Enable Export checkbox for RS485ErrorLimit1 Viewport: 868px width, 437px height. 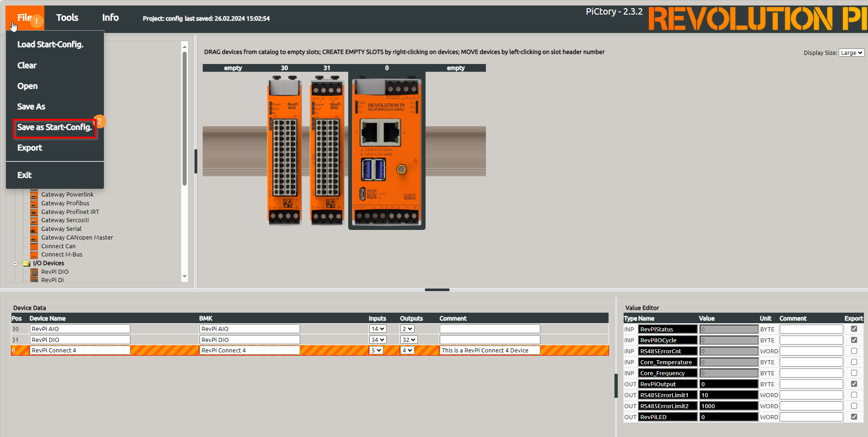(x=854, y=394)
